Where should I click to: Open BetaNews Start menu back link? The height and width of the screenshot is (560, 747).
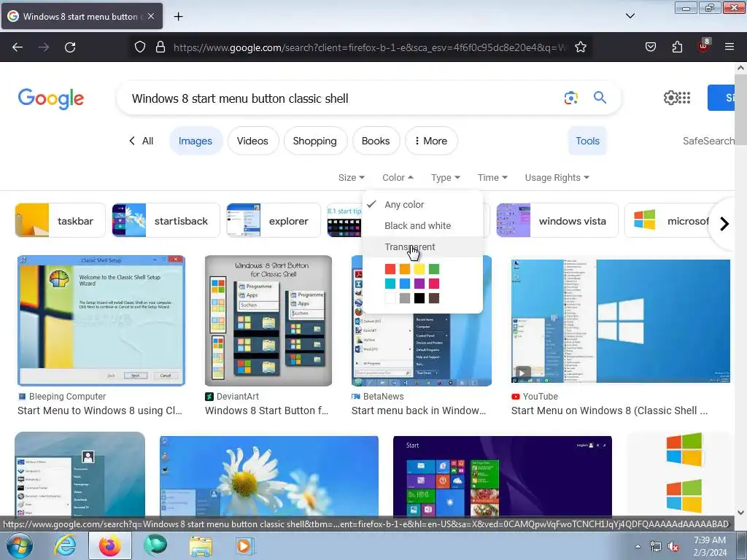[419, 411]
